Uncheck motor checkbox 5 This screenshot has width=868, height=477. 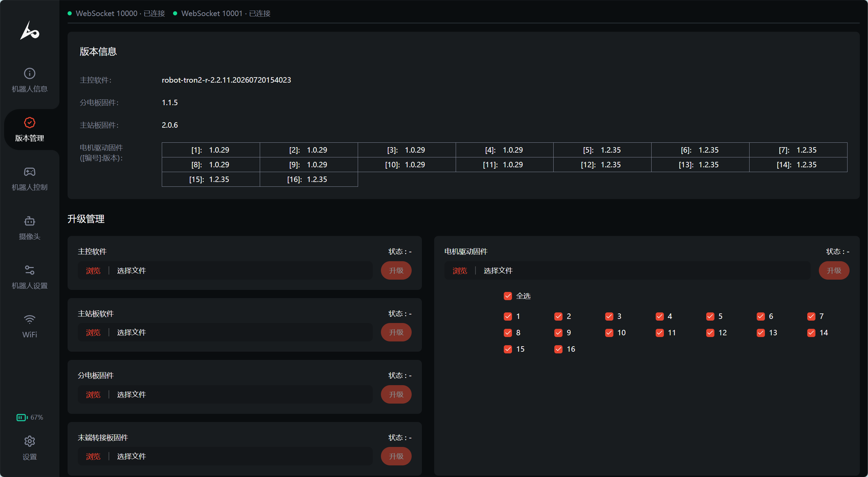point(710,316)
